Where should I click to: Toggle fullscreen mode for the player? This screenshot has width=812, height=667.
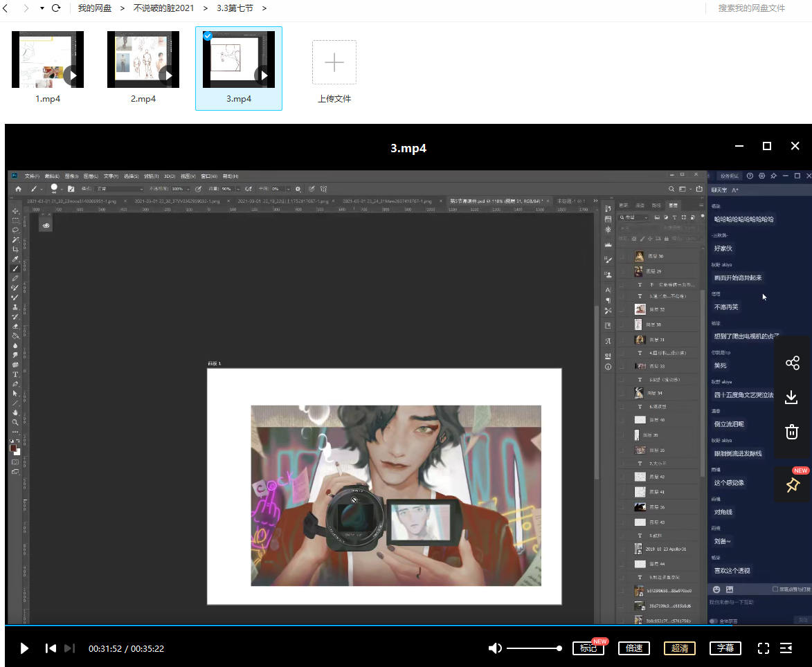(x=764, y=648)
